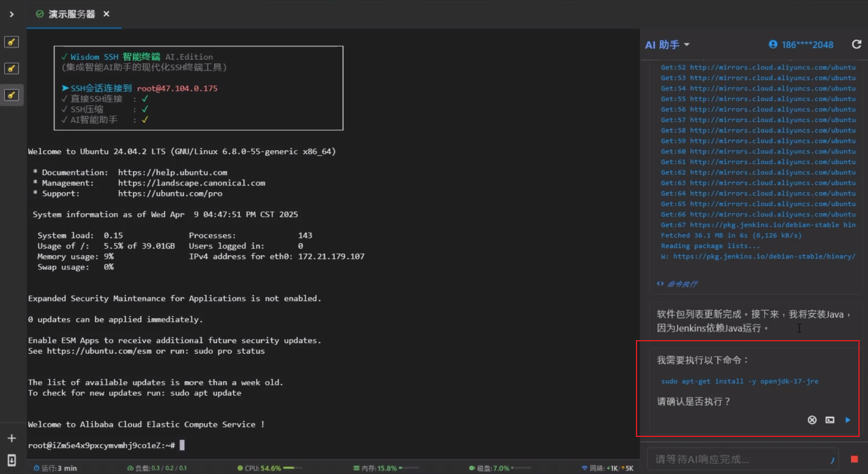Image resolution: width=868 pixels, height=474 pixels.
Task: Refresh the AI assistant conversation
Action: point(856,44)
